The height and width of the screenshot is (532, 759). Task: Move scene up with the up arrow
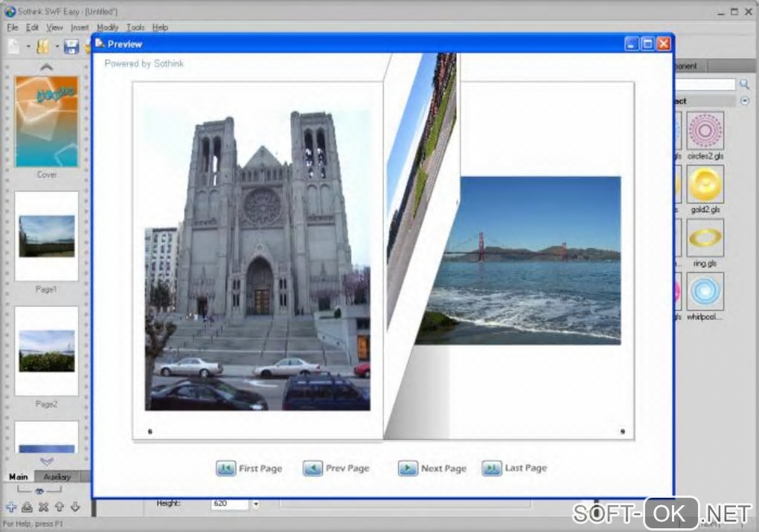point(60,507)
